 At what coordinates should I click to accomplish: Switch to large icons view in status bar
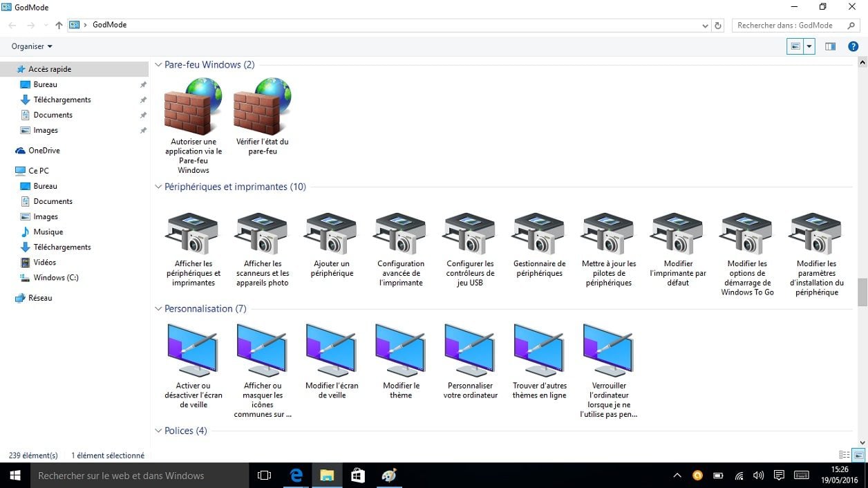click(858, 455)
